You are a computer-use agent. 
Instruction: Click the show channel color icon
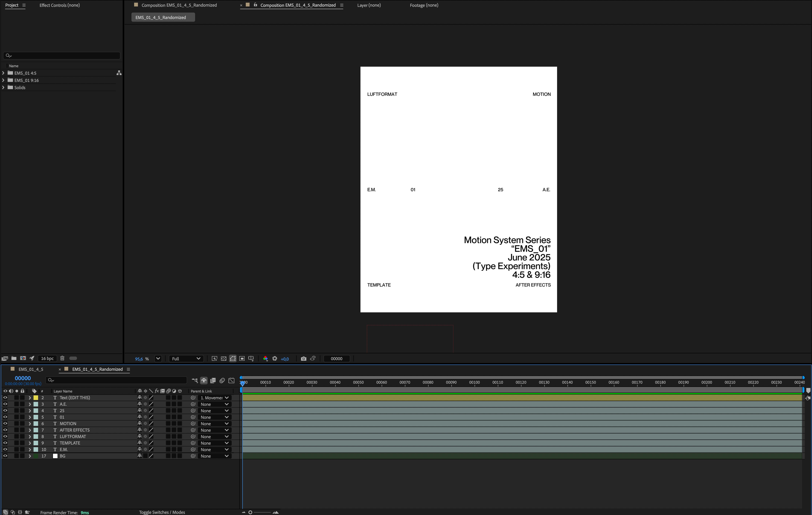coord(265,359)
